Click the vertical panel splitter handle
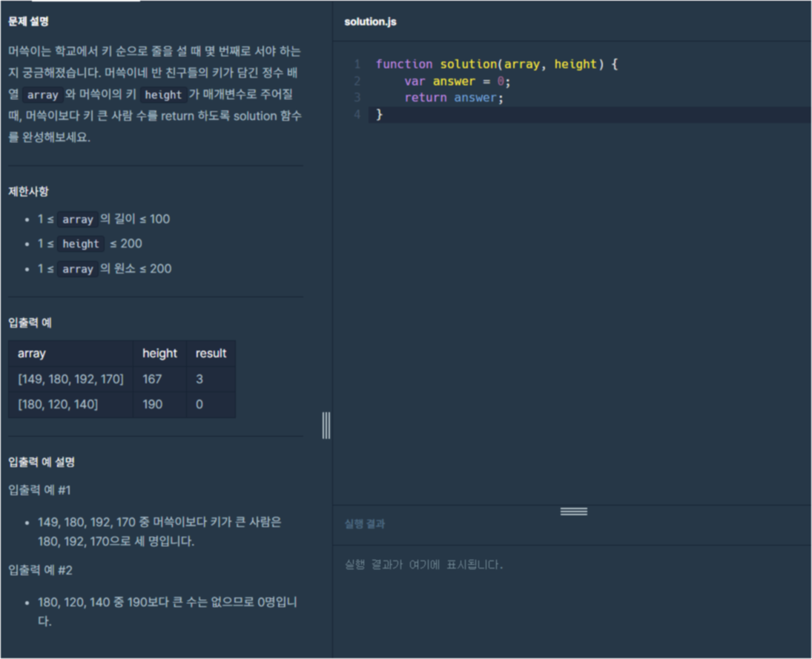Image resolution: width=812 pixels, height=659 pixels. 326,425
